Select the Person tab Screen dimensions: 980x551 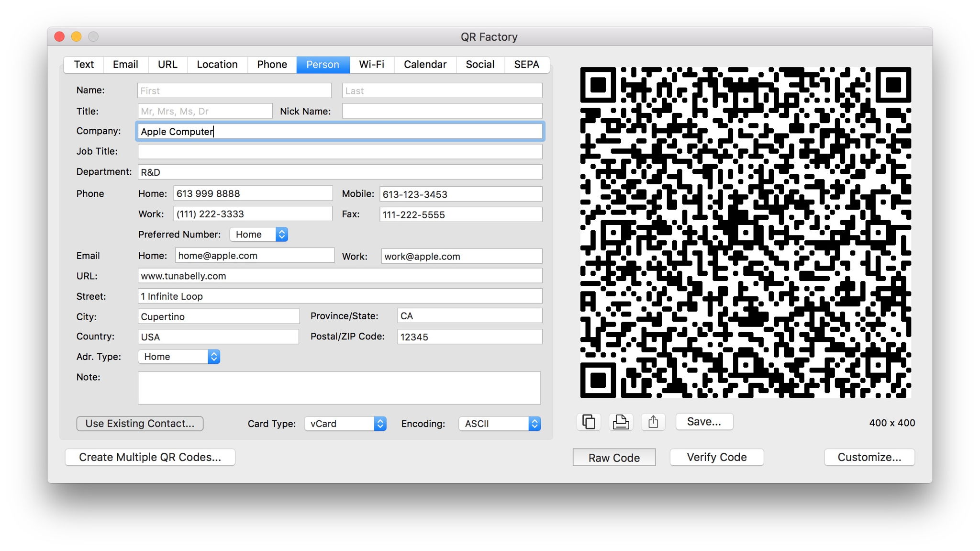(x=323, y=65)
